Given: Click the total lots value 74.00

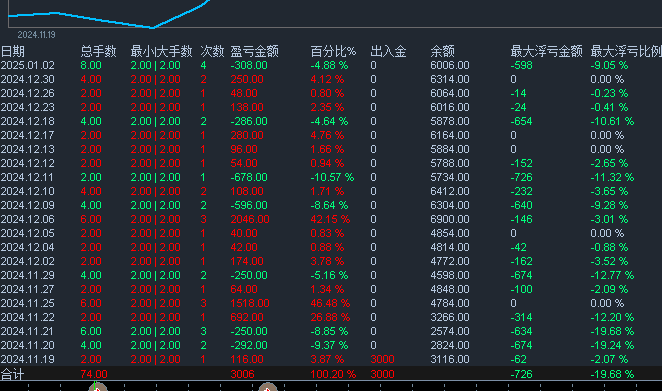Looking at the screenshot, I should coord(94,374).
